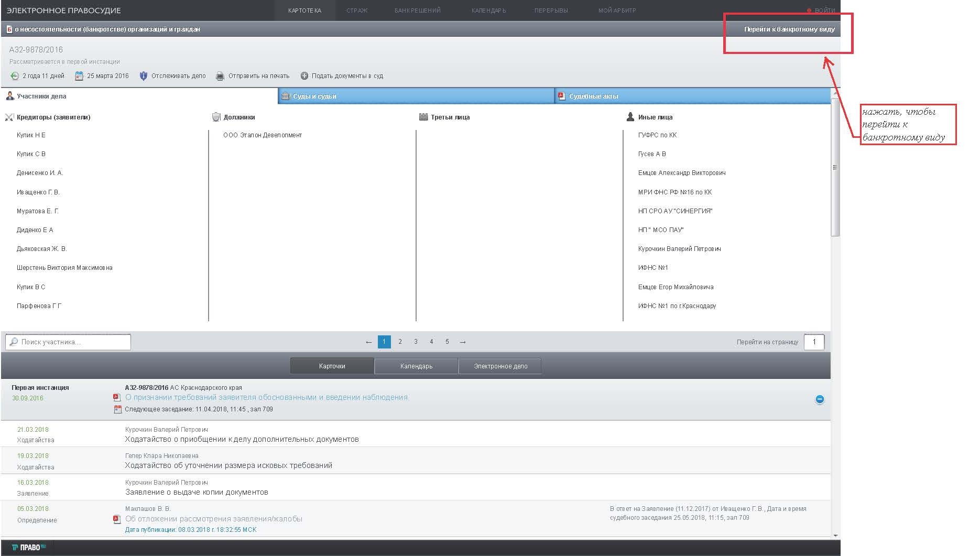The image size is (980, 556).
Task: Open Перерывы in top navigation
Action: [x=551, y=10]
